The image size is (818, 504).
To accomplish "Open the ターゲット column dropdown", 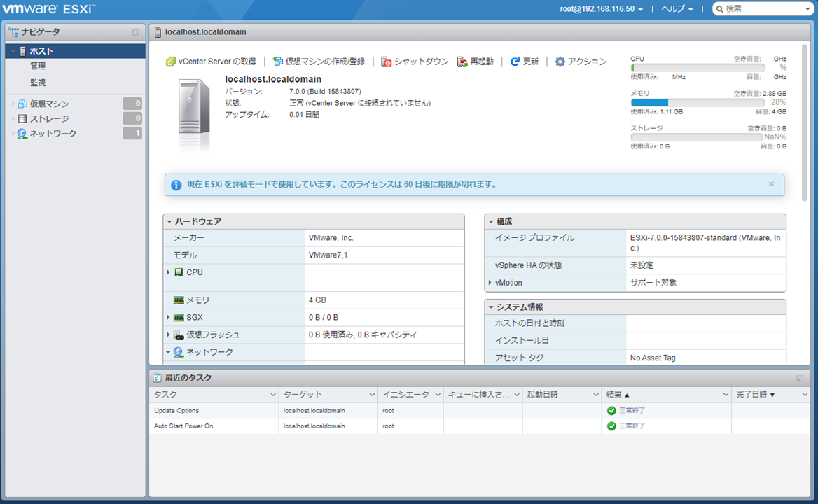I will click(x=372, y=395).
